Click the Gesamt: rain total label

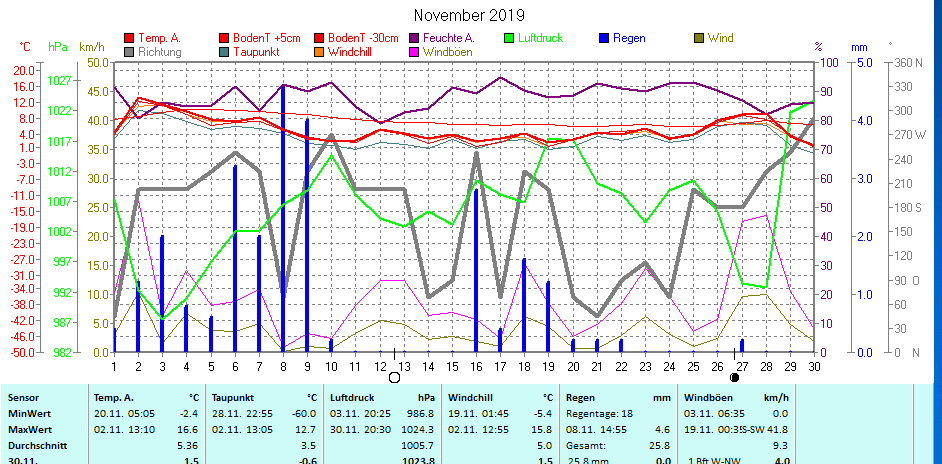[x=586, y=447]
